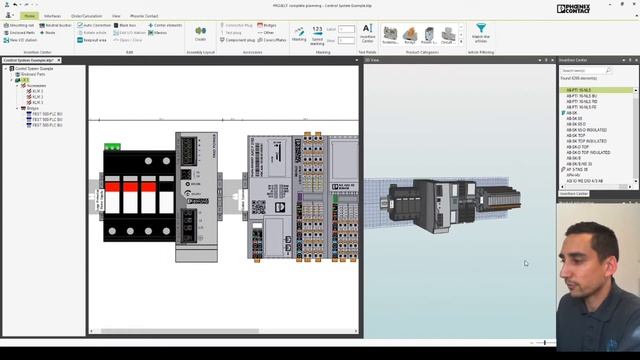The height and width of the screenshot is (360, 640).
Task: Switch to the View ribbon tab
Action: (116, 16)
